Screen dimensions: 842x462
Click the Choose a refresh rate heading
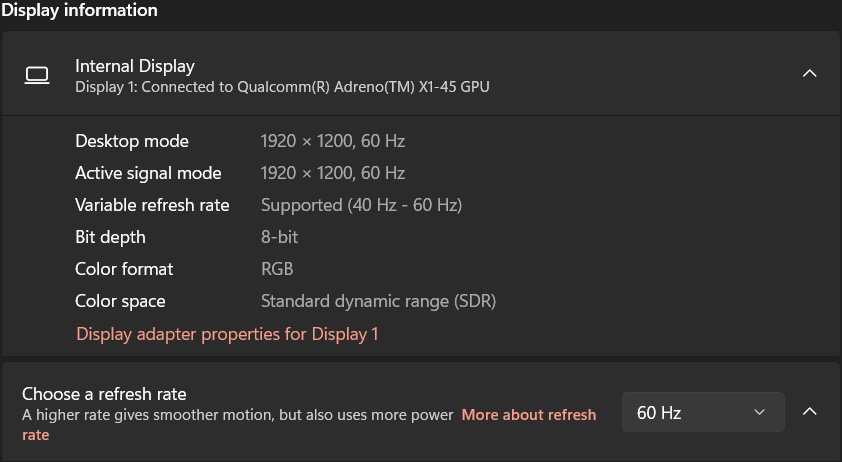104,394
